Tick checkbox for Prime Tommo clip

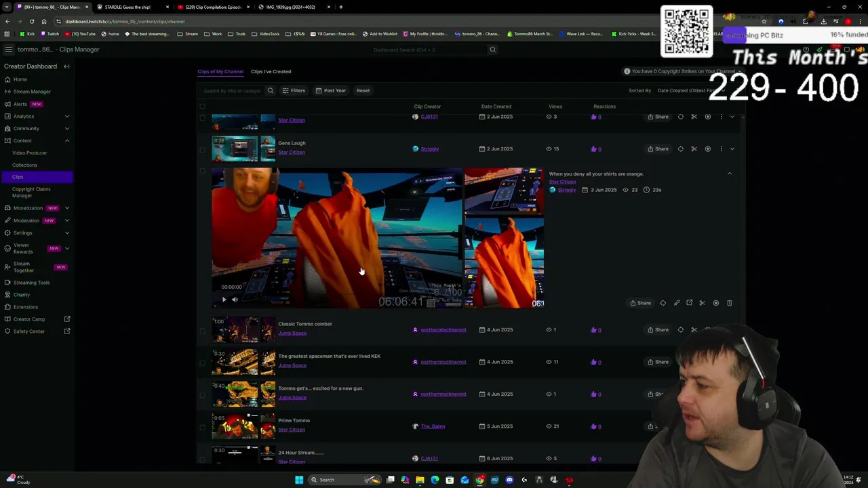[x=202, y=426]
